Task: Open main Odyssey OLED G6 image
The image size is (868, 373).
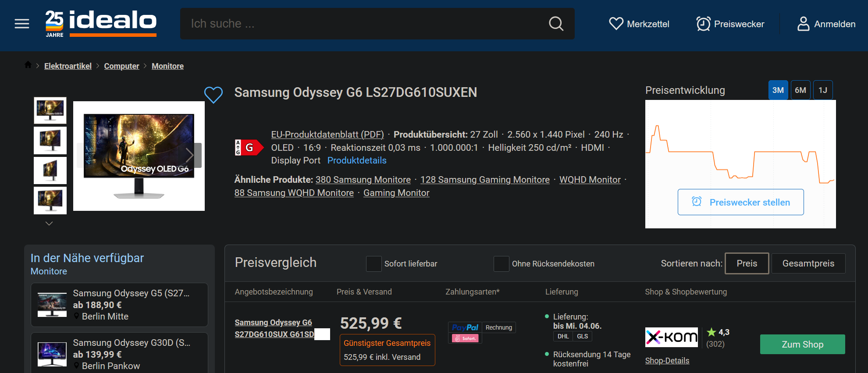Action: 139,156
